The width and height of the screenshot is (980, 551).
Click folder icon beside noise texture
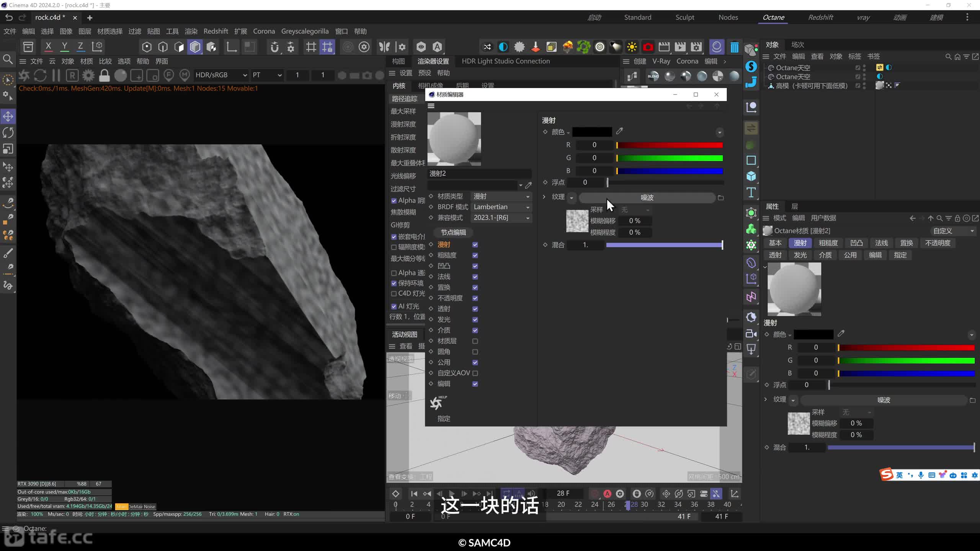(720, 198)
